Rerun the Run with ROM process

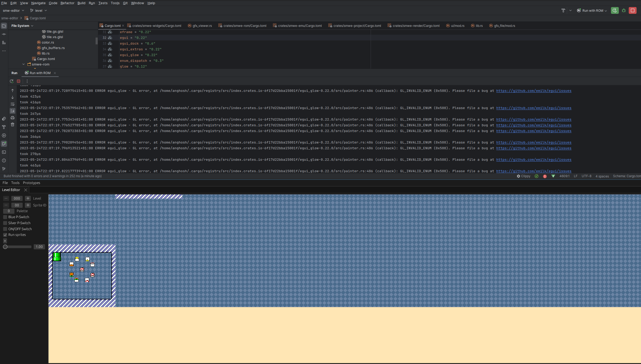click(x=12, y=81)
